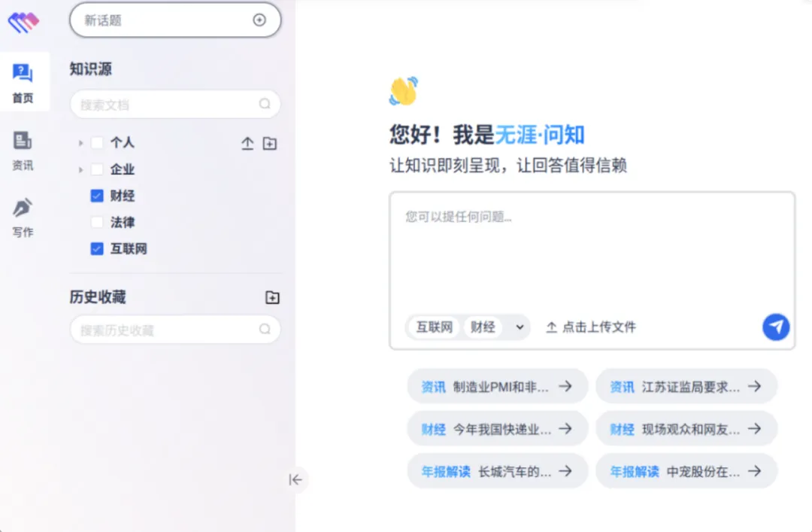Click the search icon in 搜索文档 field
This screenshot has width=812, height=532.
(x=265, y=104)
